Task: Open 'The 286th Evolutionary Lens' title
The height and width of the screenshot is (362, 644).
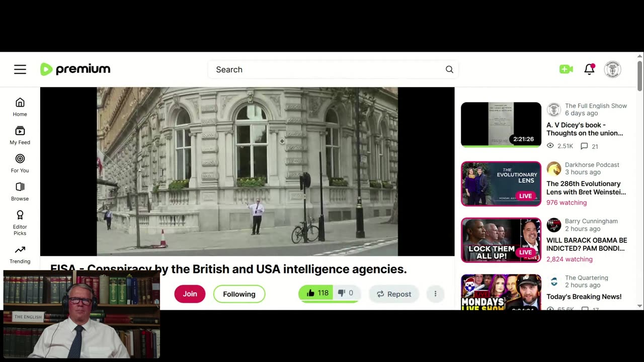Action: point(586,188)
